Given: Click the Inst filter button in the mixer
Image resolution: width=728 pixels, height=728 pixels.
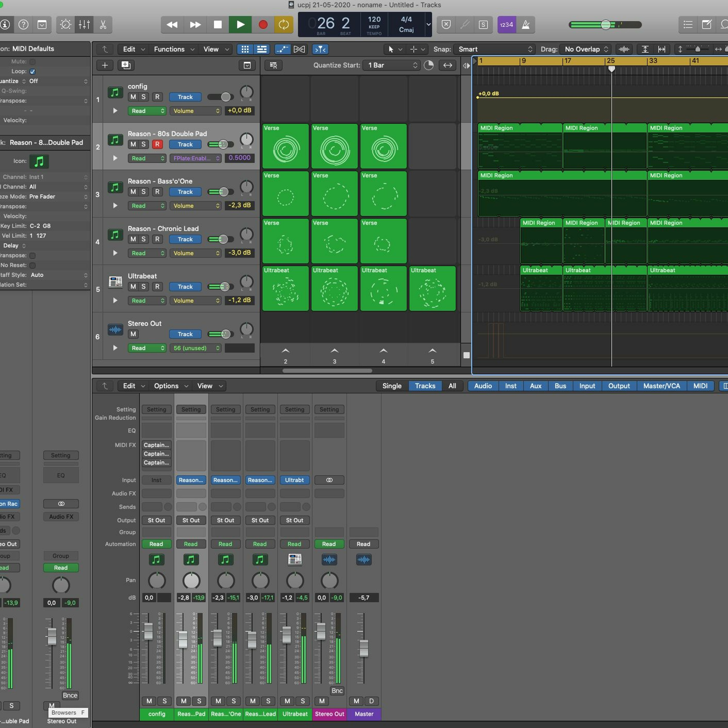Looking at the screenshot, I should (x=510, y=386).
